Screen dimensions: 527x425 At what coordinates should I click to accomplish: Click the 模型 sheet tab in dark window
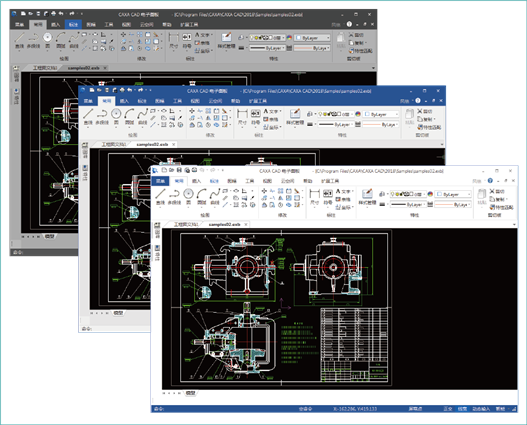(49, 237)
